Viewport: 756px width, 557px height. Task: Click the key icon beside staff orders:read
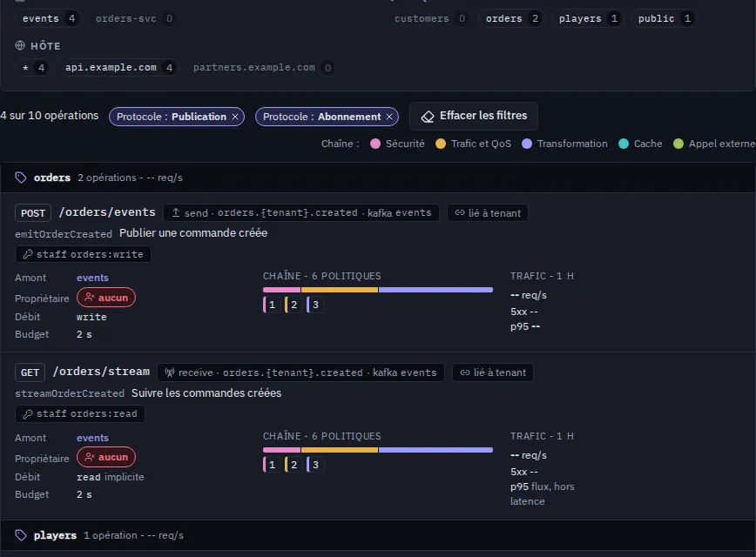(28, 413)
